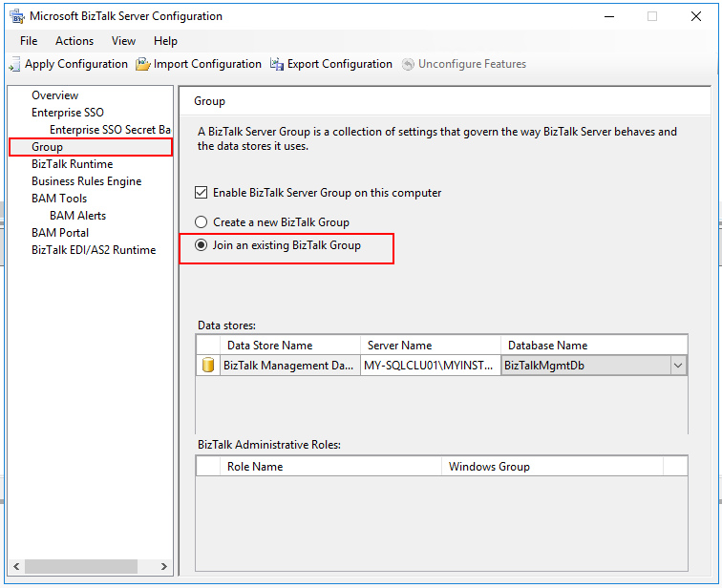
Task: Select Create a new BizTalk Group
Action: coord(202,222)
